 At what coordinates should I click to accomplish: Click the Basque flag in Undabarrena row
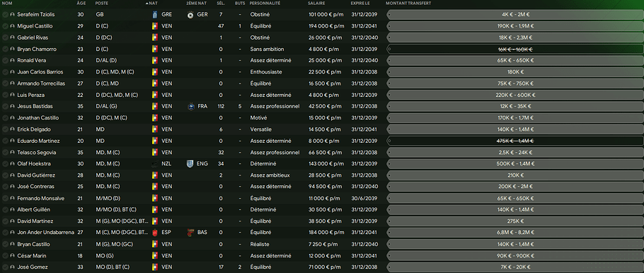point(190,233)
